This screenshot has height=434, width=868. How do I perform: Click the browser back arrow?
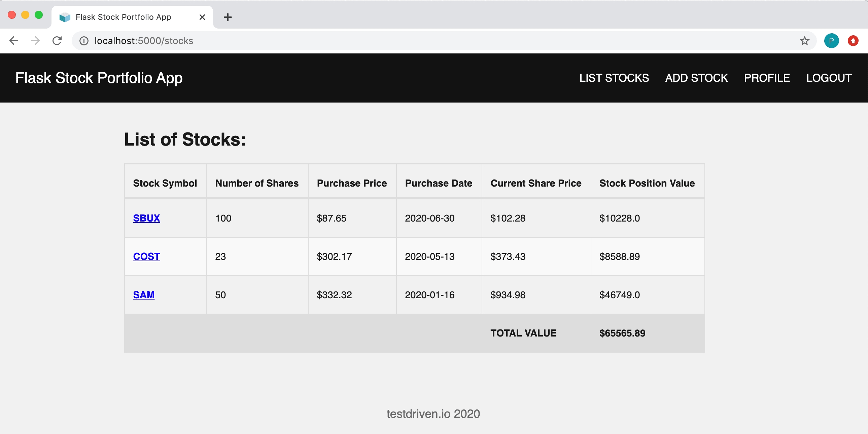(x=14, y=40)
